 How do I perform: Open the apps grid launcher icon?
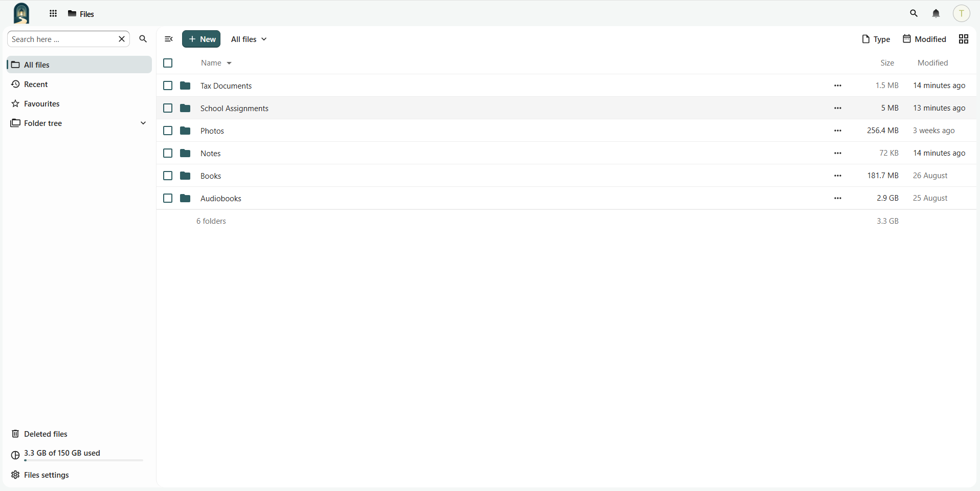(x=53, y=14)
